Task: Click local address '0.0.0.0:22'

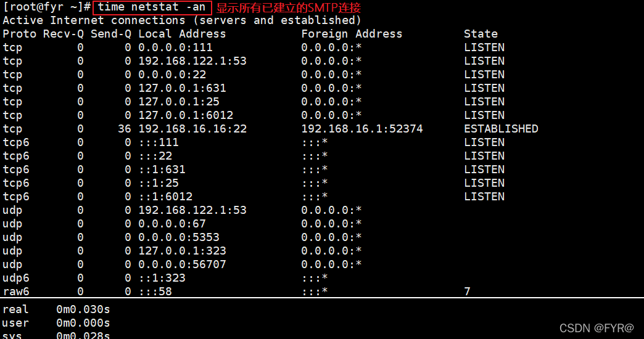Action: click(172, 75)
